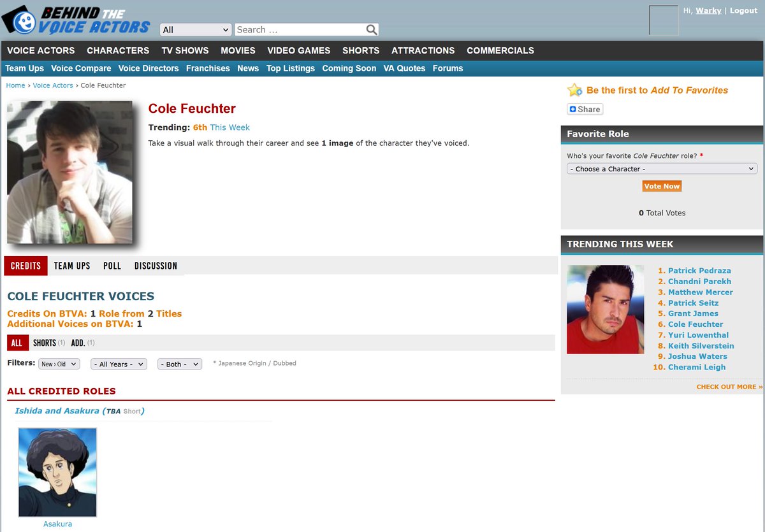Open Keith Silverstein from the trending list
The width and height of the screenshot is (765, 532).
701,346
